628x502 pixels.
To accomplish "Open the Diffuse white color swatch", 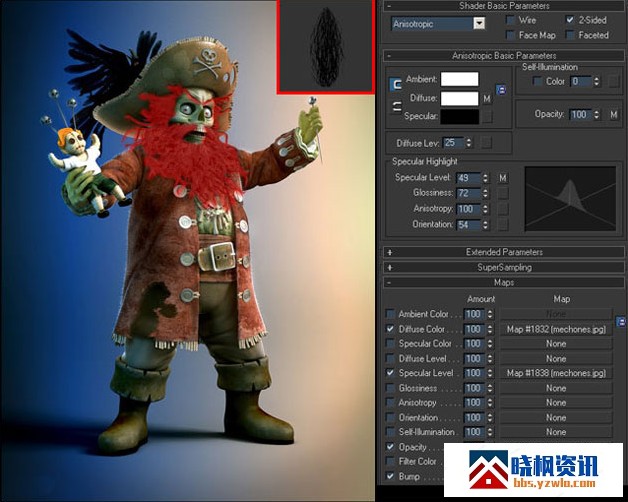I will [459, 98].
